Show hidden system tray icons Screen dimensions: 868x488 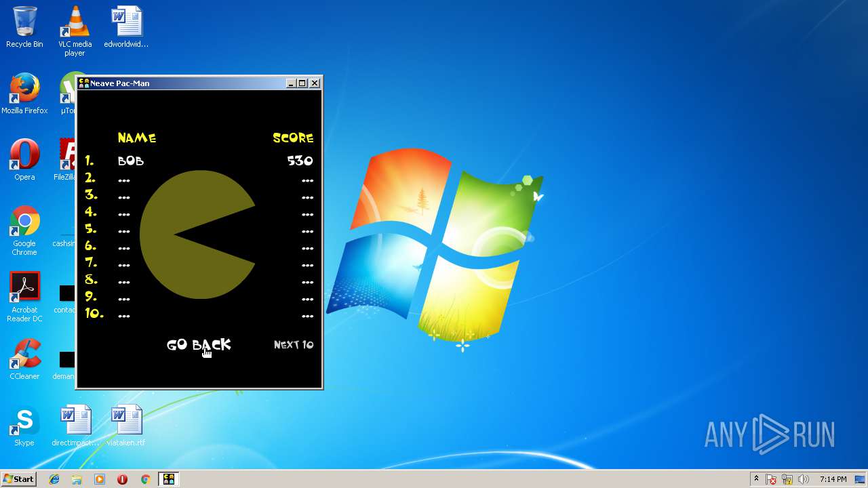point(756,479)
